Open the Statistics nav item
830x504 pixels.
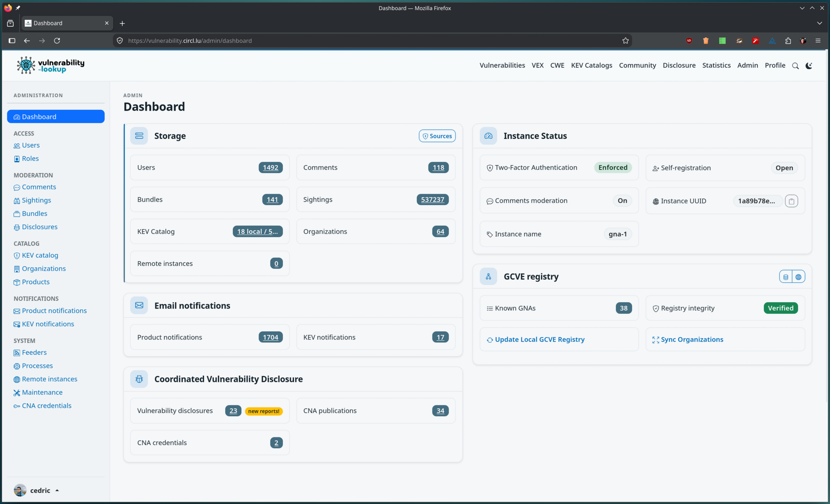click(717, 65)
